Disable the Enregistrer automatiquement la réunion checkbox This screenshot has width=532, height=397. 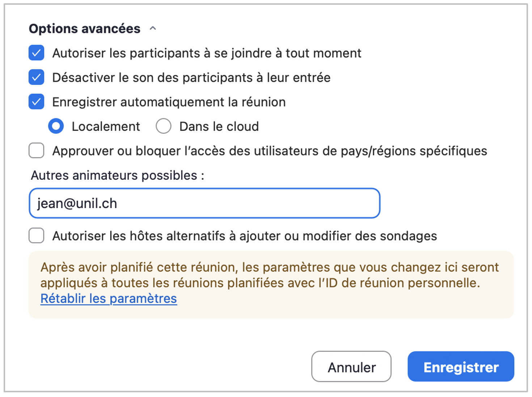37,102
